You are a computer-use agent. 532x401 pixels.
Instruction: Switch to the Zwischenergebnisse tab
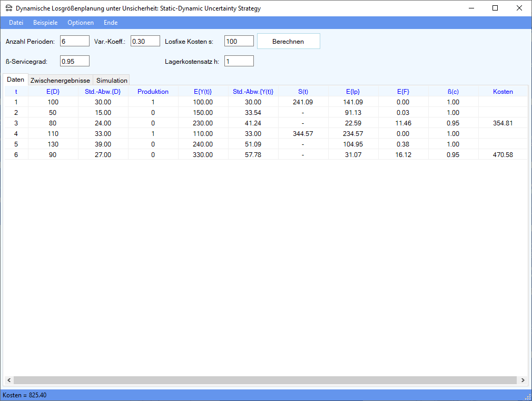point(60,81)
